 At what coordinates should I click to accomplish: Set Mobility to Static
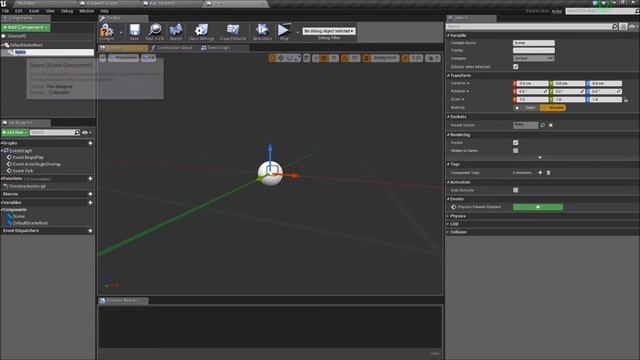click(526, 108)
